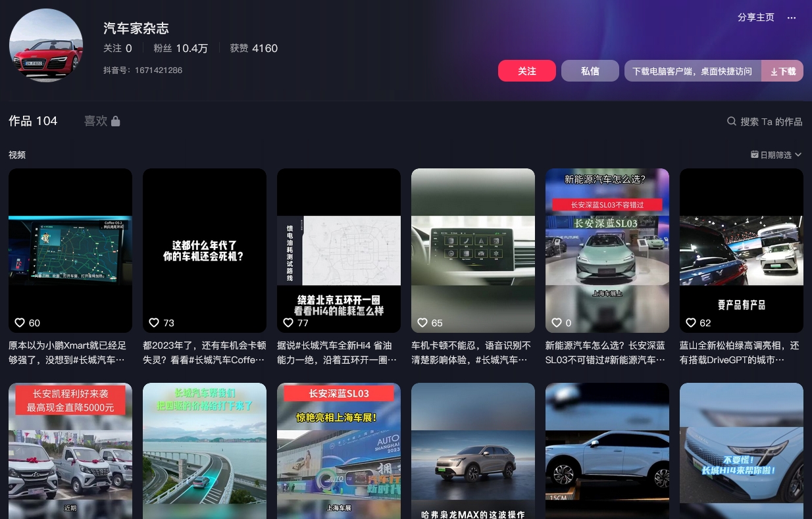The height and width of the screenshot is (519, 812).
Task: Click the title 新能源汽车怎么选？长安深蓝
Action: point(606,353)
